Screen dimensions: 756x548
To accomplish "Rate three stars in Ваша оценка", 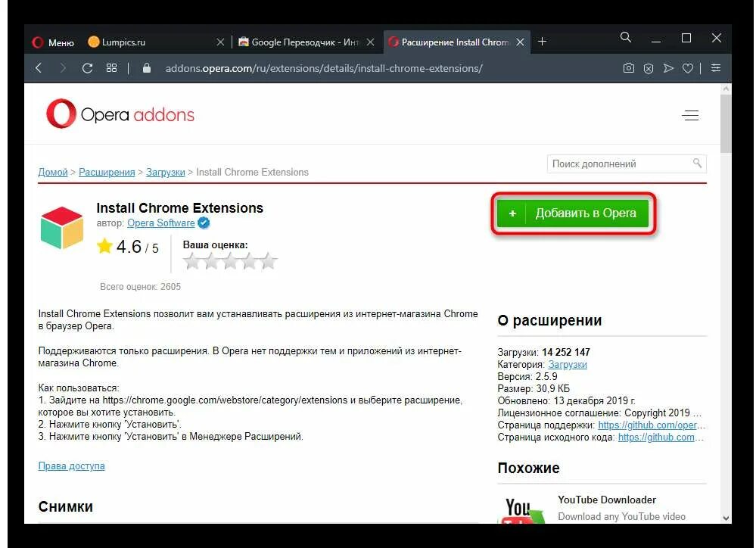I will click(x=231, y=261).
